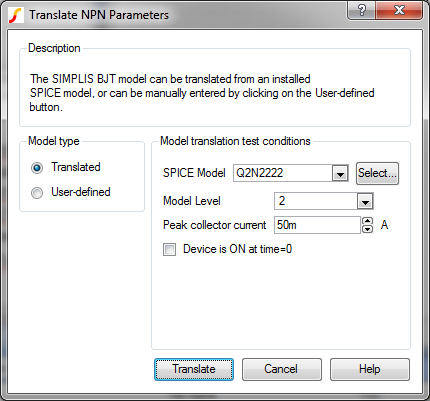This screenshot has width=430, height=401.
Task: Expand the Model Level dropdown
Action: point(365,201)
